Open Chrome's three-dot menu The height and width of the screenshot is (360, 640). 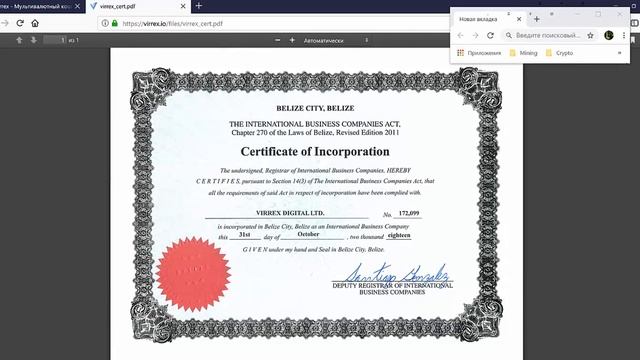pos(624,36)
